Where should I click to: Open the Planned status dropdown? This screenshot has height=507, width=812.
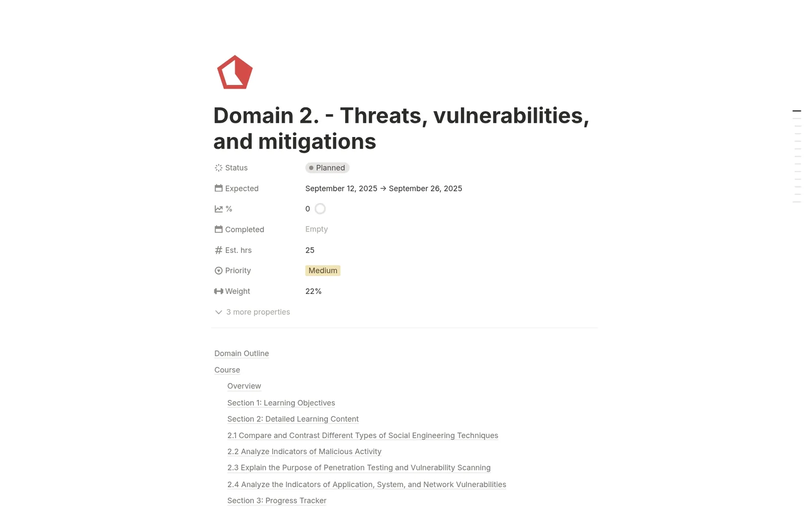click(327, 168)
